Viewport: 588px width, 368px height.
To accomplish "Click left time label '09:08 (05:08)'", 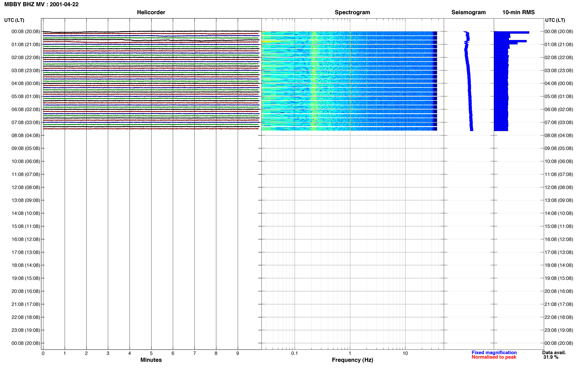I will click(26, 148).
